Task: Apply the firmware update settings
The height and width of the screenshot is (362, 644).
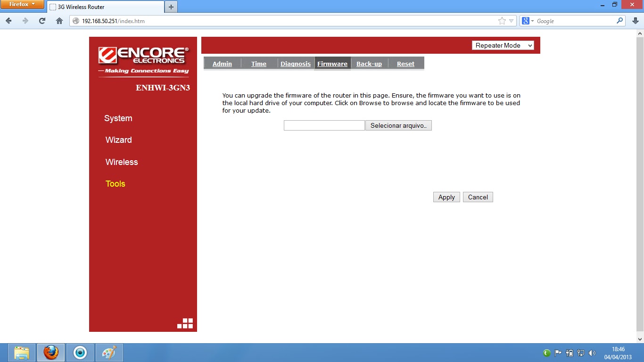Action: (x=446, y=197)
